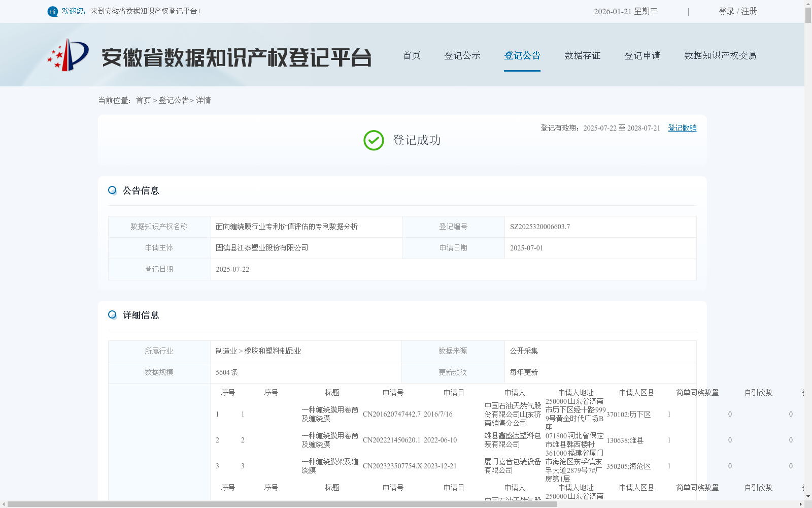Click registration date 2025-07-22 in table
The width and height of the screenshot is (812, 508).
click(232, 269)
